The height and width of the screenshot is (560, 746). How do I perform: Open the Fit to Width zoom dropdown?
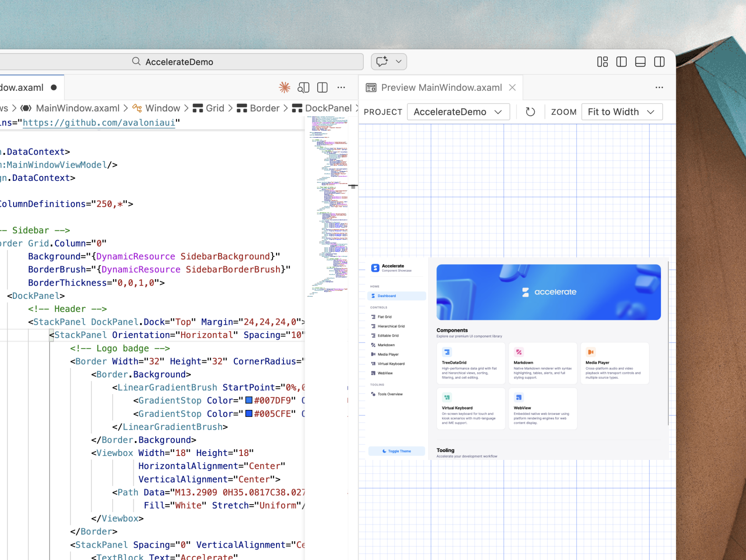[621, 111]
